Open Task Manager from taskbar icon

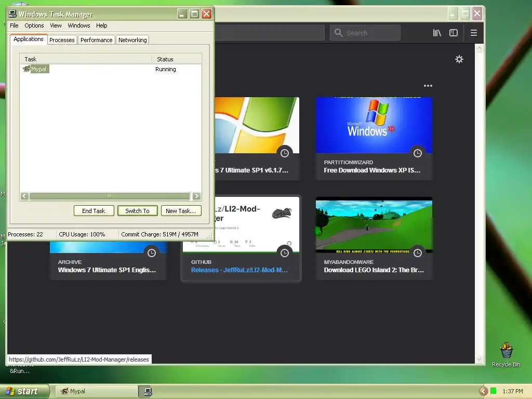pos(148,392)
